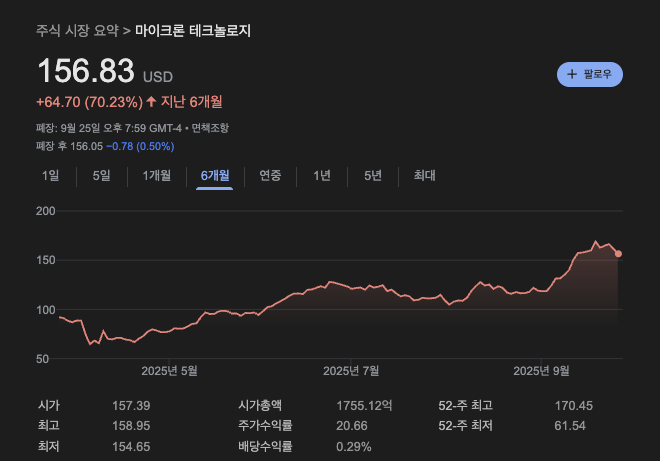Image resolution: width=660 pixels, height=461 pixels.
Task: Click the red up-arrow next to percent change
Action: [151, 101]
